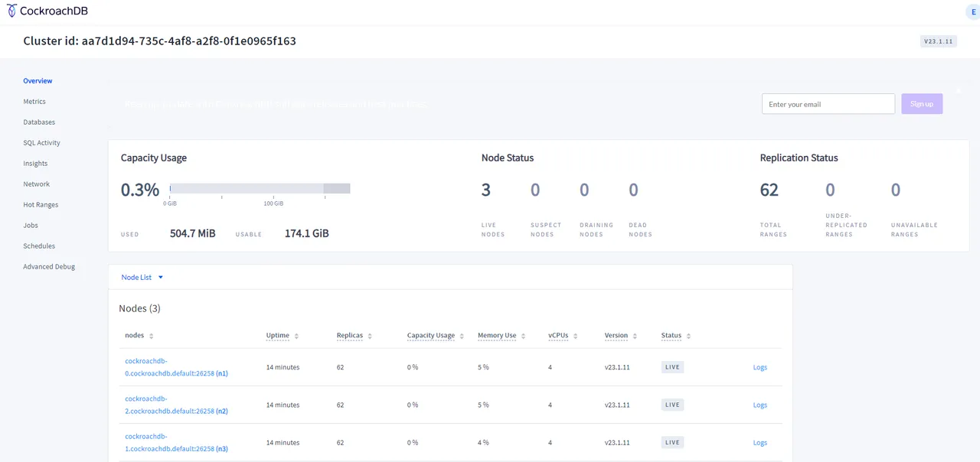Navigate to SQL Activity

point(41,143)
